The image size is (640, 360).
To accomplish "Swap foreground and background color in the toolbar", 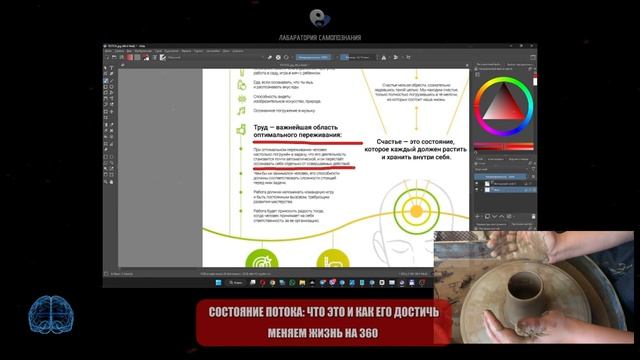I will tap(148, 55).
